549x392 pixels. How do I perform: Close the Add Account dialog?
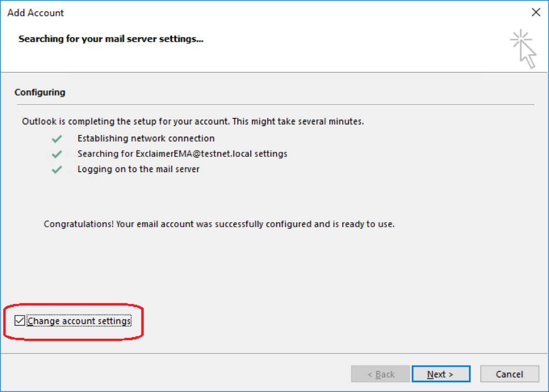[536, 12]
